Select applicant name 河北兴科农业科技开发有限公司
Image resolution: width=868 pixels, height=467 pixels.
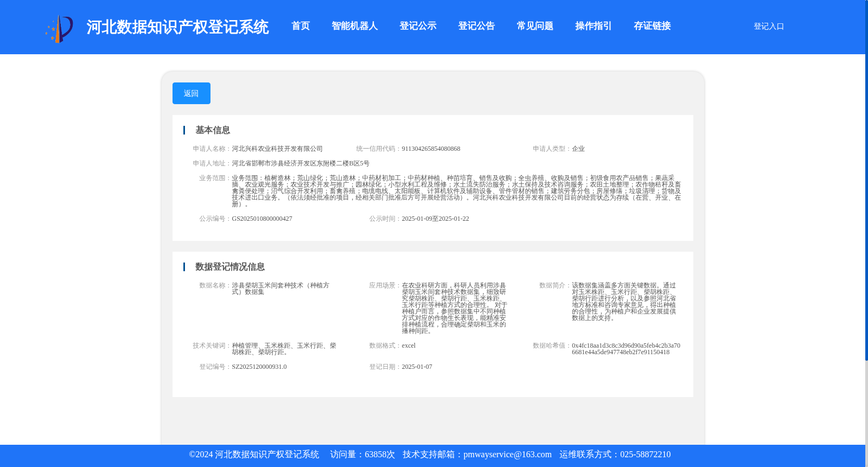[x=277, y=149]
